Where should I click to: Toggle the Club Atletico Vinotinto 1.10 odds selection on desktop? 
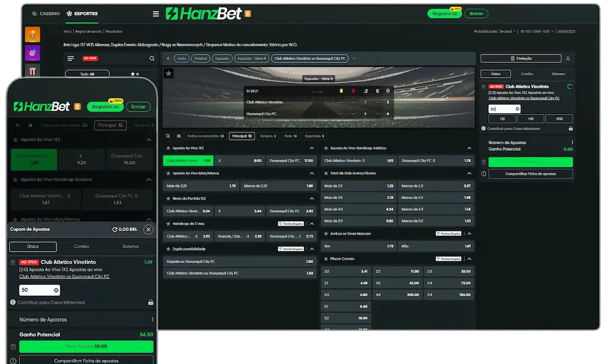[188, 160]
